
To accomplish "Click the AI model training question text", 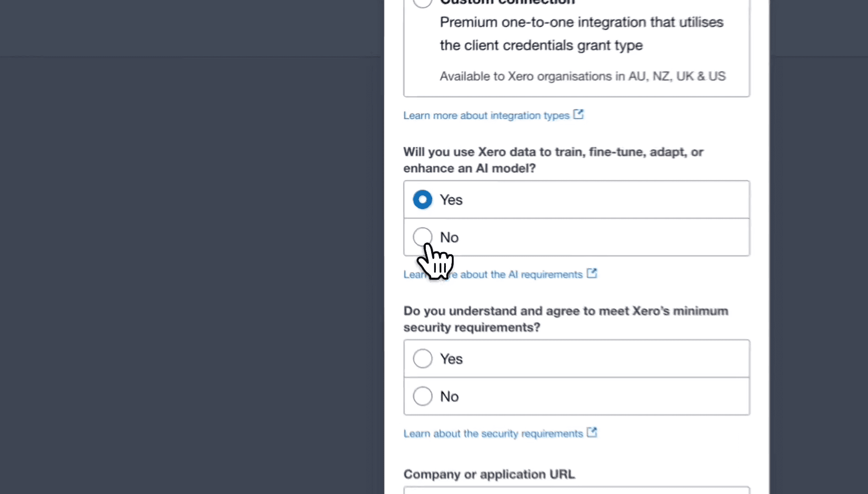I will coord(553,160).
